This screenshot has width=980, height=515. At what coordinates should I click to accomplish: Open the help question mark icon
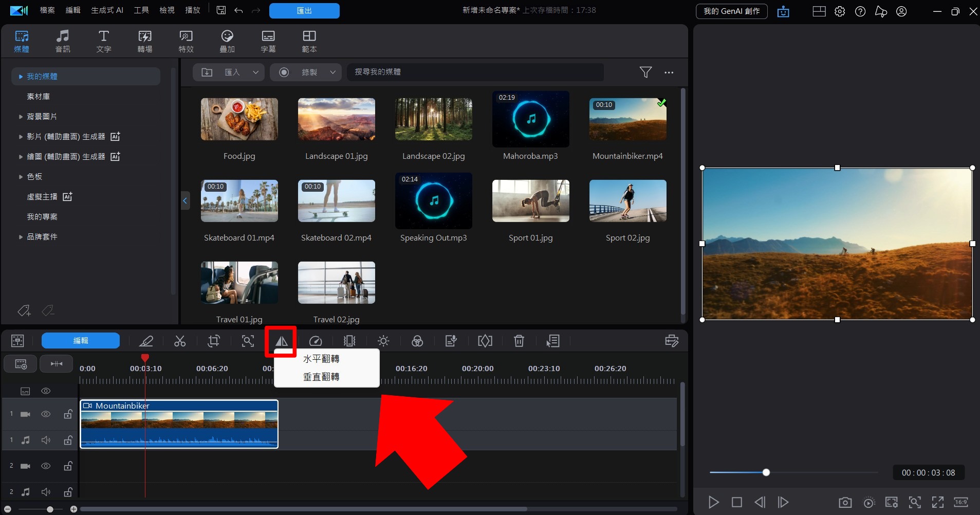point(860,11)
